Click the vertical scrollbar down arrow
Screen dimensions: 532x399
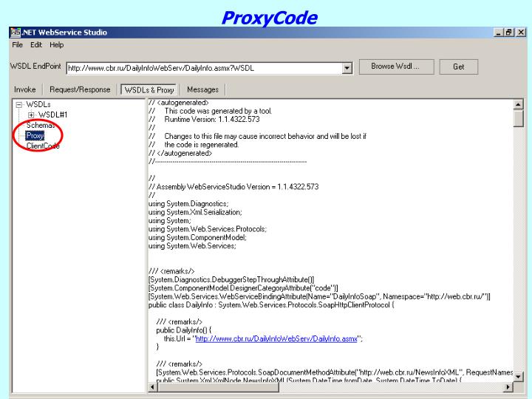pos(518,376)
